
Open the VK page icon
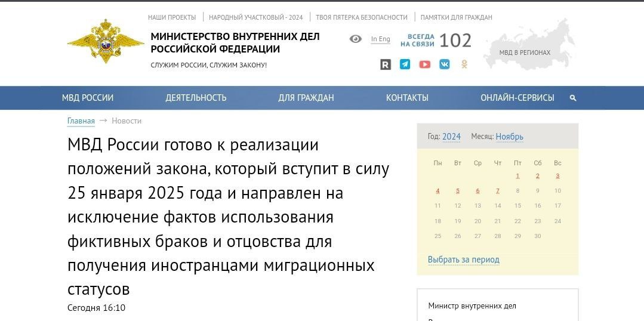point(444,64)
